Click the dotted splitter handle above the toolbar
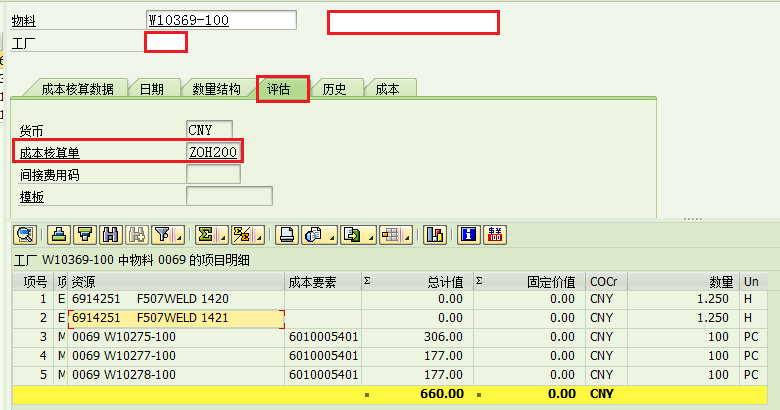 693,219
